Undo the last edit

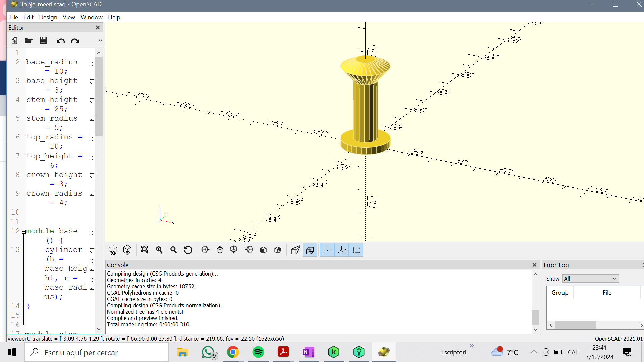point(61,41)
